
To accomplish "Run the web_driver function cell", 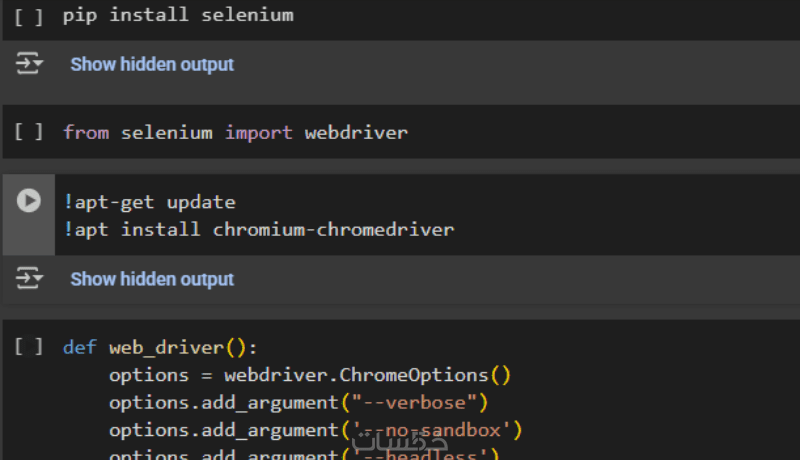I will click(29, 347).
